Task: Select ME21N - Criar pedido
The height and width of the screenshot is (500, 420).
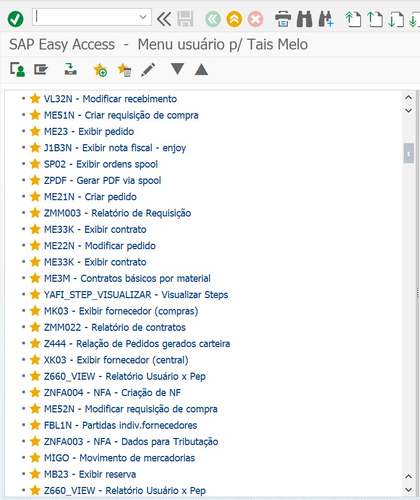Action: tap(90, 197)
